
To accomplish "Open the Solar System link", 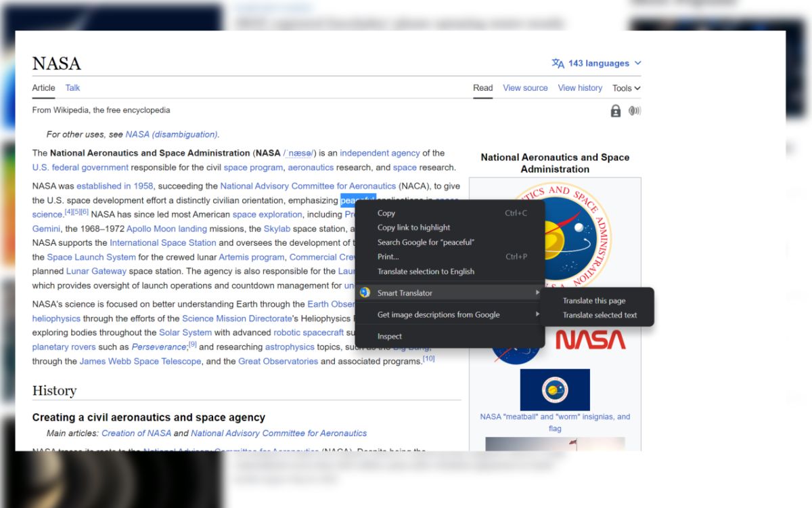I will pos(185,333).
